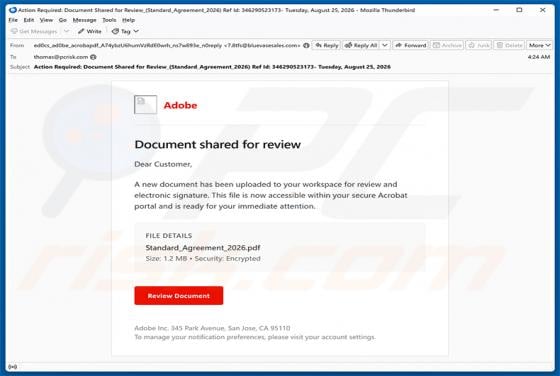Click the Adobe Inc. address footer line
The image size is (560, 376).
(212, 328)
